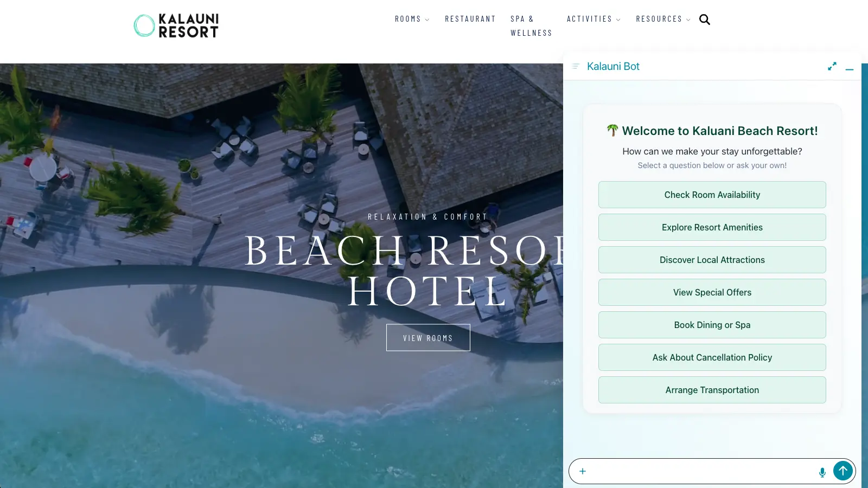
Task: Select Discover Local Attractions
Action: click(x=712, y=260)
